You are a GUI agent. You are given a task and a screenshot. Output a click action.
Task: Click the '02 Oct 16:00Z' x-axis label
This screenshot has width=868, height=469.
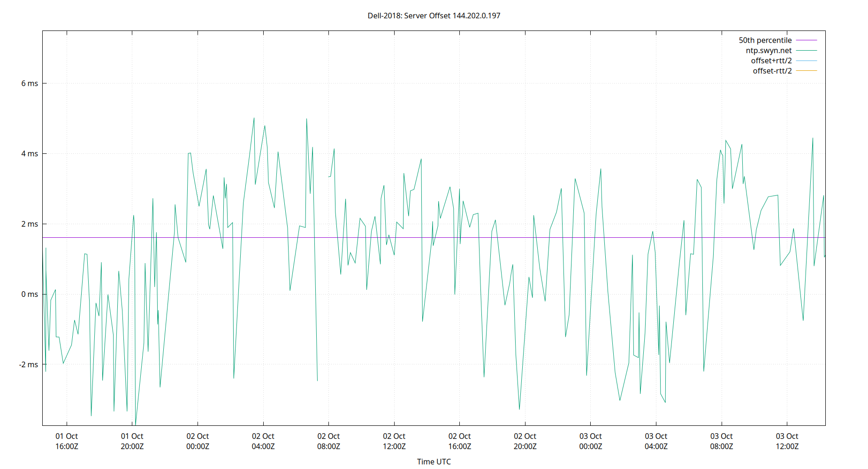point(460,441)
